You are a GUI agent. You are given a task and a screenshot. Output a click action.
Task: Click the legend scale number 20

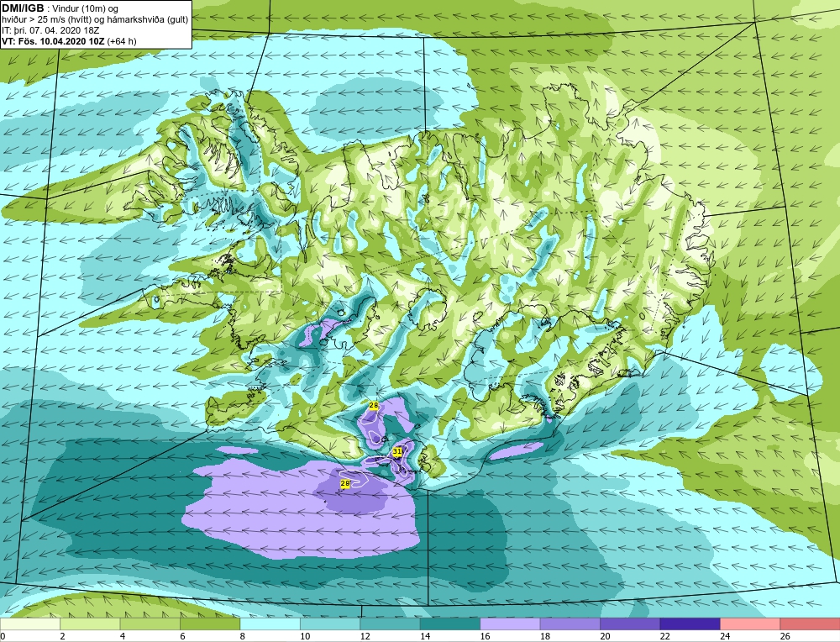(605, 636)
